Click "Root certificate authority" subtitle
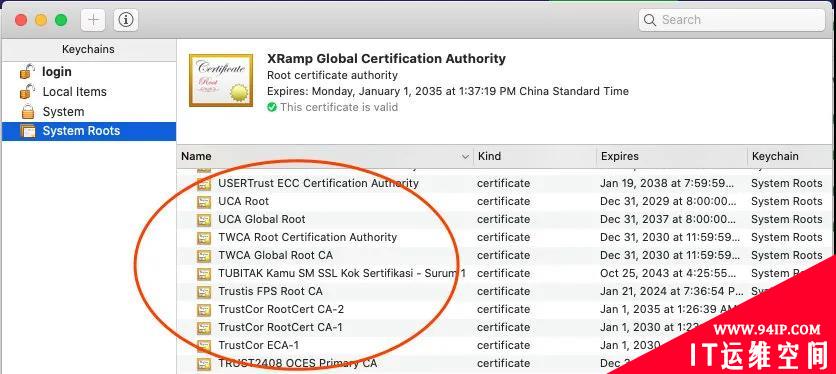836x374 pixels. coord(332,75)
